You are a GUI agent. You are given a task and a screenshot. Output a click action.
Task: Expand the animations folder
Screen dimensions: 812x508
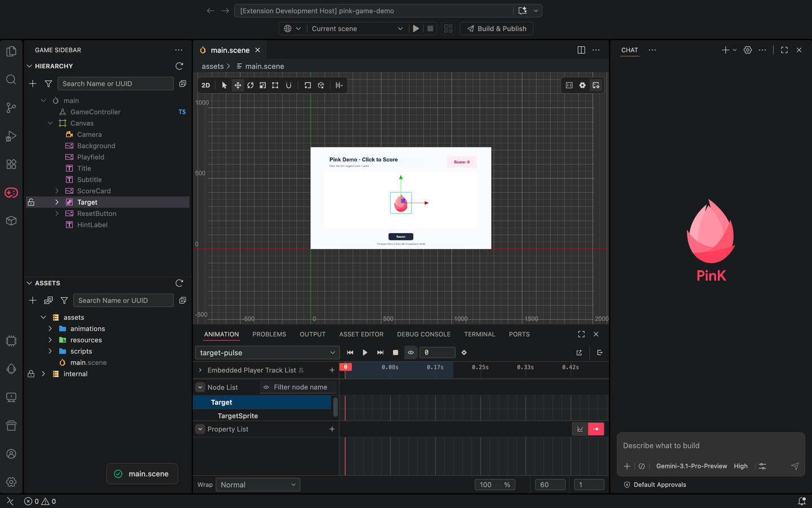pos(50,329)
